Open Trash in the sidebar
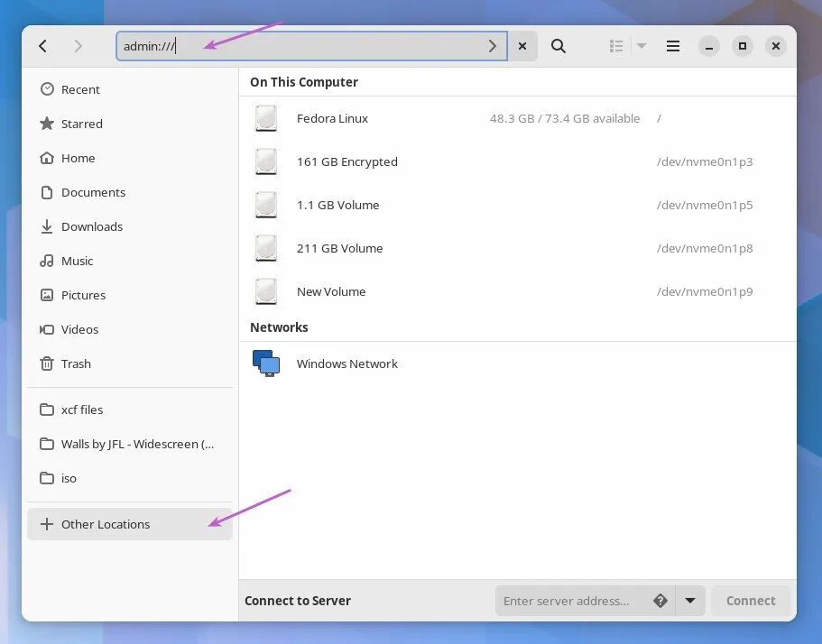The height and width of the screenshot is (644, 822). (x=130, y=363)
